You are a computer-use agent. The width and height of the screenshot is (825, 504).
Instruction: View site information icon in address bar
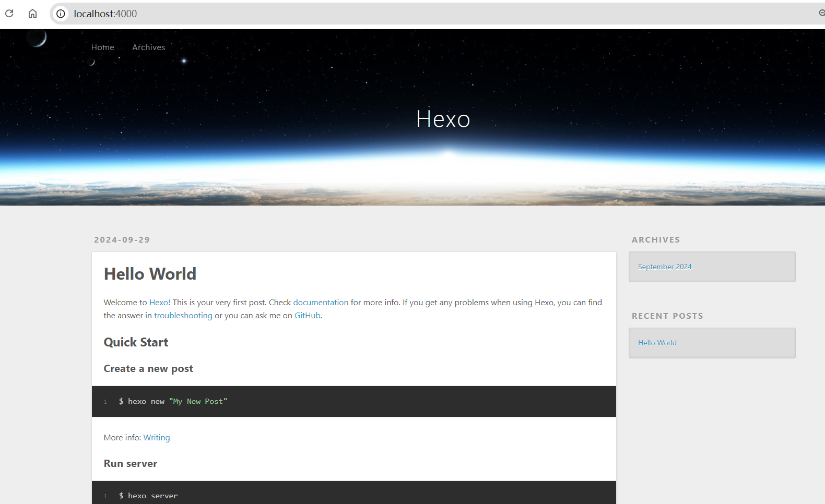pyautogui.click(x=61, y=14)
